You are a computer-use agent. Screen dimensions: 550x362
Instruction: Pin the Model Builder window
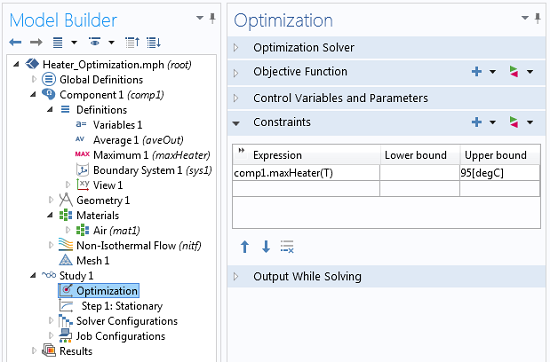click(212, 18)
